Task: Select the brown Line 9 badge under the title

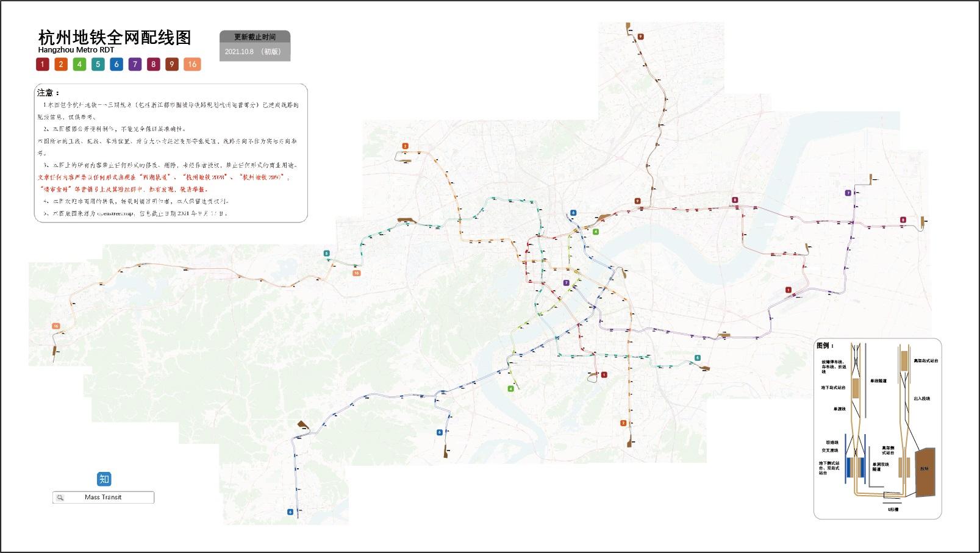Action: [x=172, y=64]
